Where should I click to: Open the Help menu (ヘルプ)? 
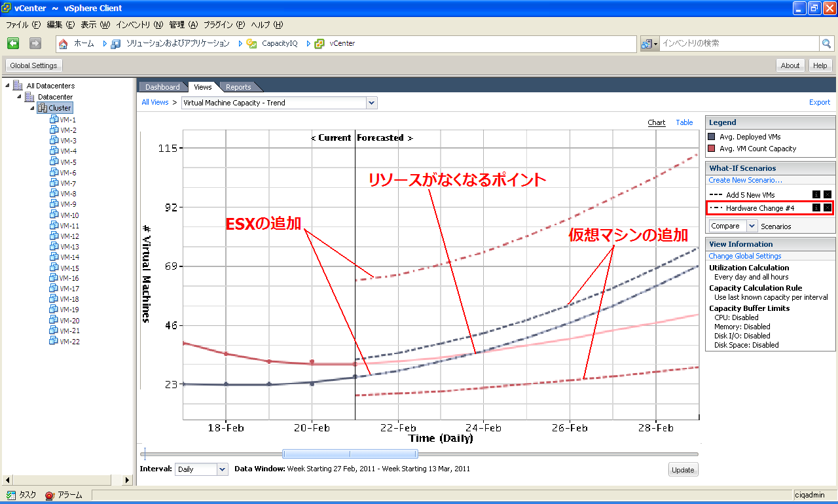coord(267,25)
